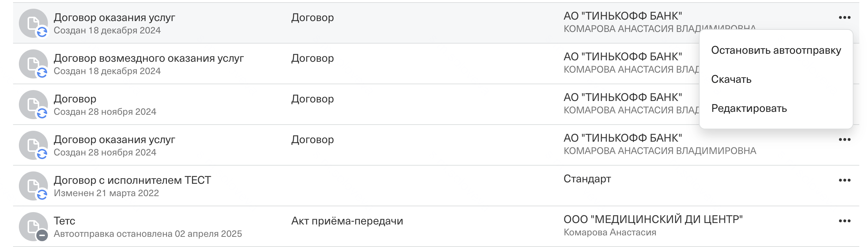Click Стандарт label in ТЕСТ row

pyautogui.click(x=587, y=179)
